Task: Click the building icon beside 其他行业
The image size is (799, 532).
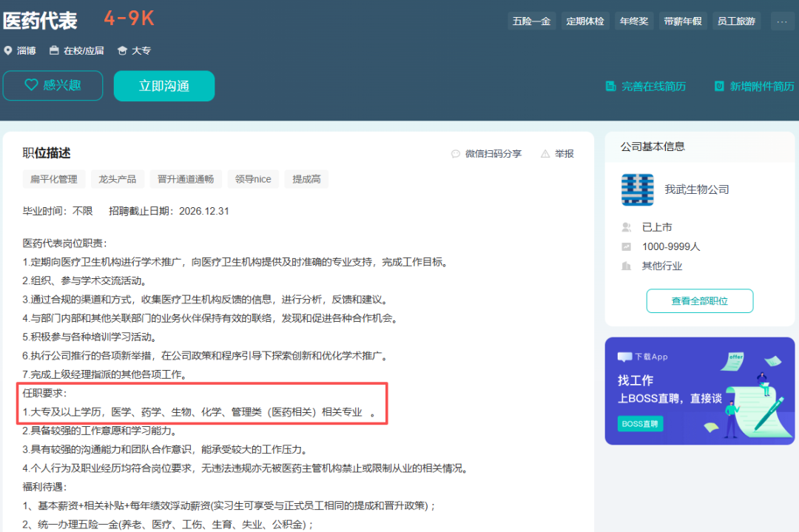Action: click(627, 266)
